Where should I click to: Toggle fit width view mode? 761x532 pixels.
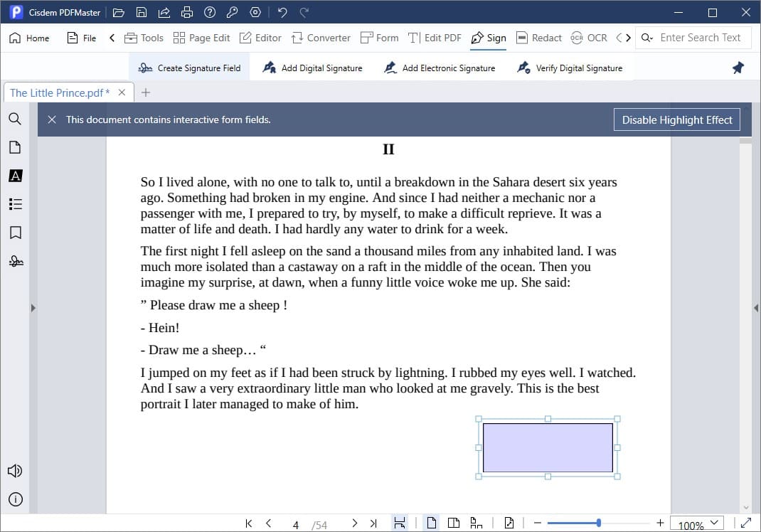click(400, 523)
